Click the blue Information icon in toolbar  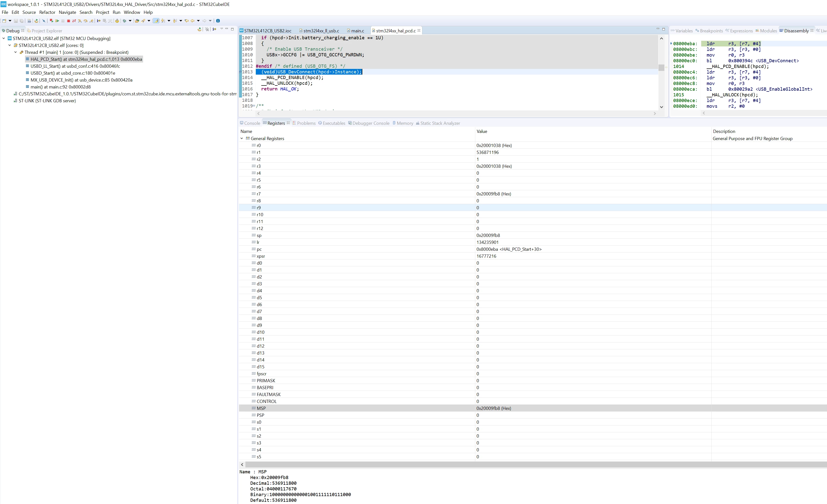coord(218,21)
